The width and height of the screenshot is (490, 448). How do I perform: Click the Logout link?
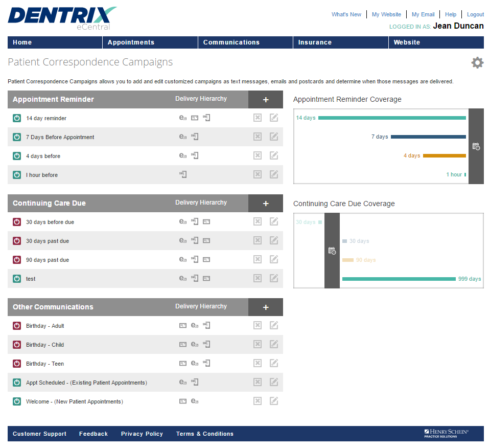click(x=475, y=14)
